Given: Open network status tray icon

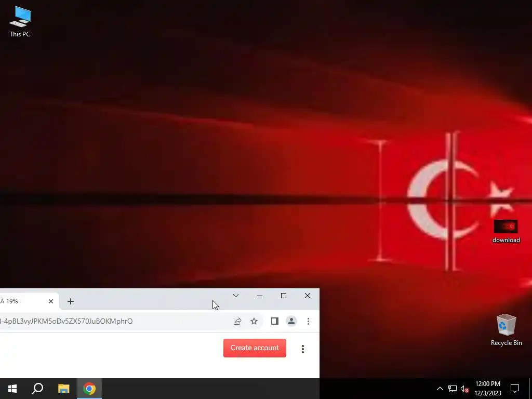Looking at the screenshot, I should pos(453,389).
